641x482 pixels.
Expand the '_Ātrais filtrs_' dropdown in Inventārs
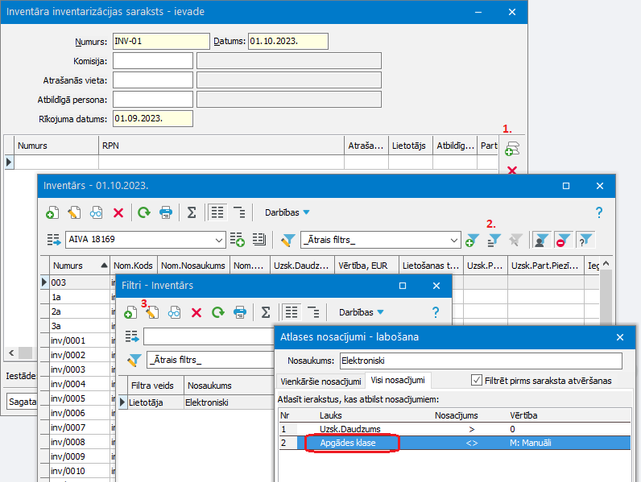coord(452,240)
